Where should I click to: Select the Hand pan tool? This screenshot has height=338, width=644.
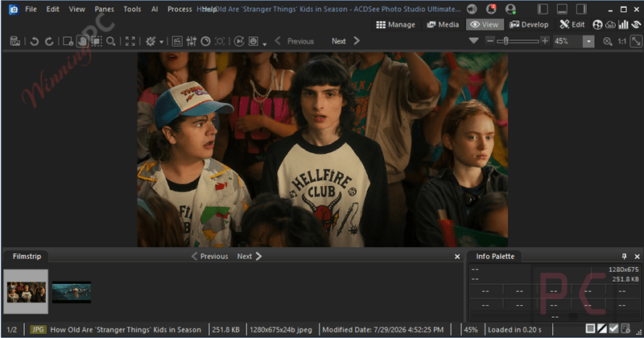[83, 41]
